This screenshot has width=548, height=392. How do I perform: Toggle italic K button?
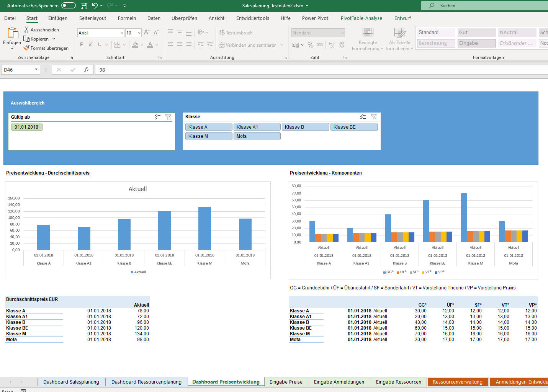(x=91, y=45)
